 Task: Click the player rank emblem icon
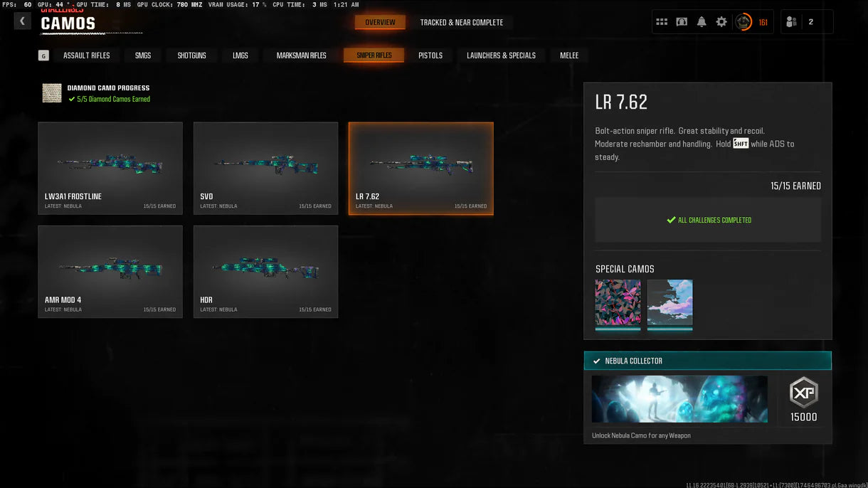[x=743, y=22]
